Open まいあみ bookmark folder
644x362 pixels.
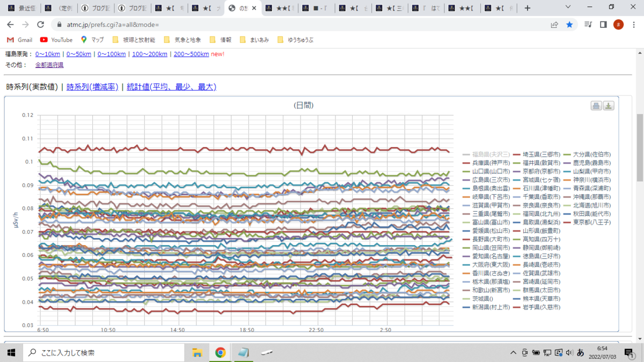tap(254, 40)
